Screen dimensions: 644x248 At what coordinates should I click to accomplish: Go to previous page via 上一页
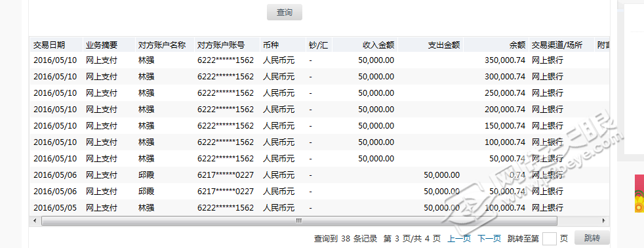(x=459, y=239)
